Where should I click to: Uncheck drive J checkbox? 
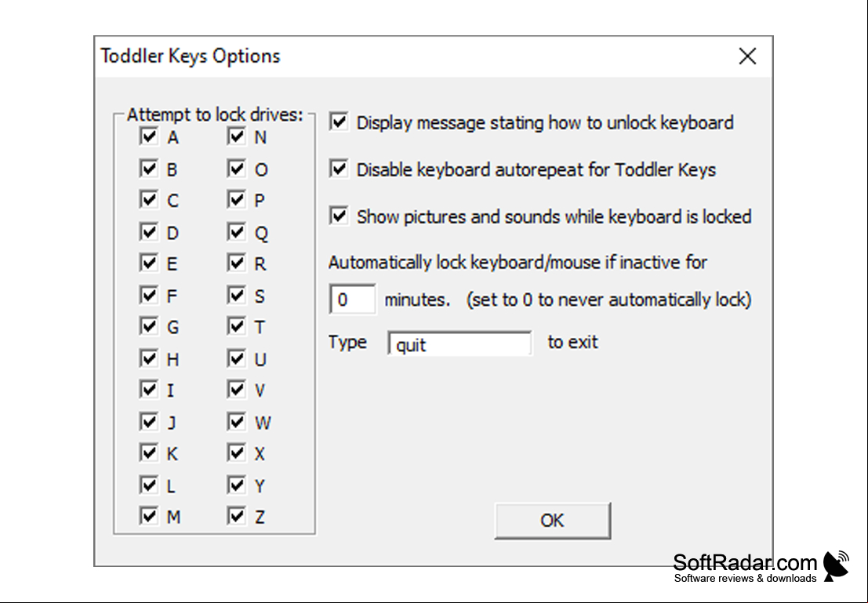coord(149,421)
